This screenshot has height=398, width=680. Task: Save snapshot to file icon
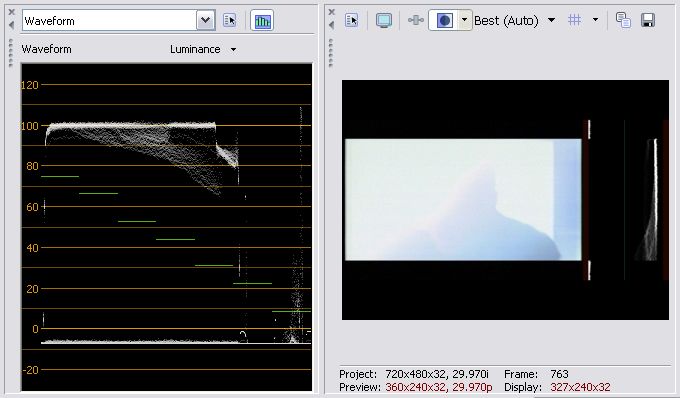pyautogui.click(x=648, y=20)
